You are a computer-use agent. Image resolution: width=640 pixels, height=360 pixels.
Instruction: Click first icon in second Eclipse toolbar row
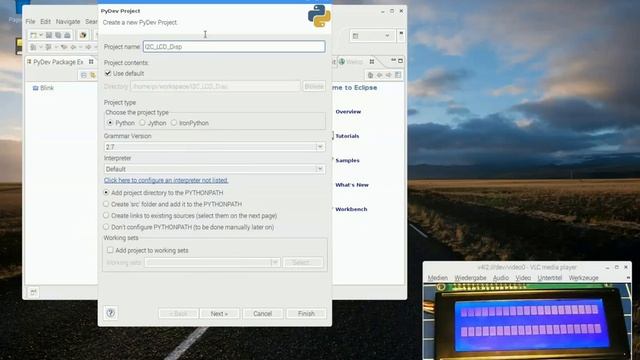(x=33, y=47)
